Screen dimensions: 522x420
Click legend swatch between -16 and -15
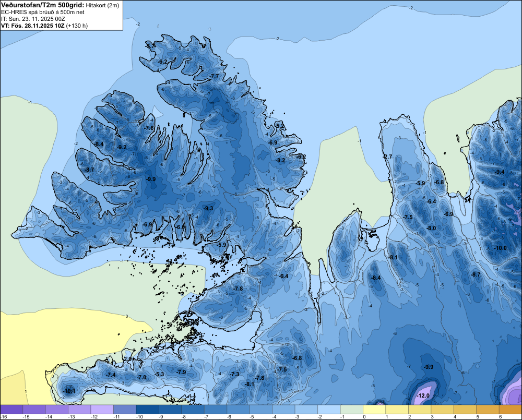[11, 410]
